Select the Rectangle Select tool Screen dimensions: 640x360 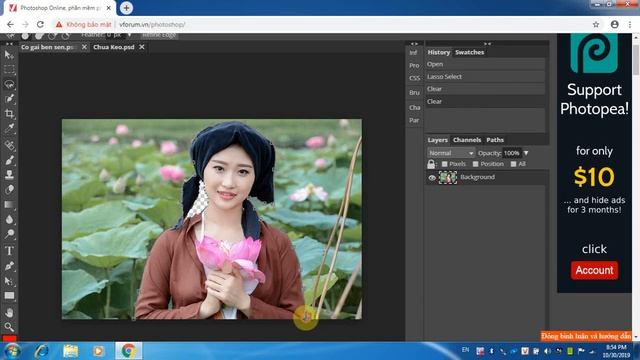pos(9,69)
